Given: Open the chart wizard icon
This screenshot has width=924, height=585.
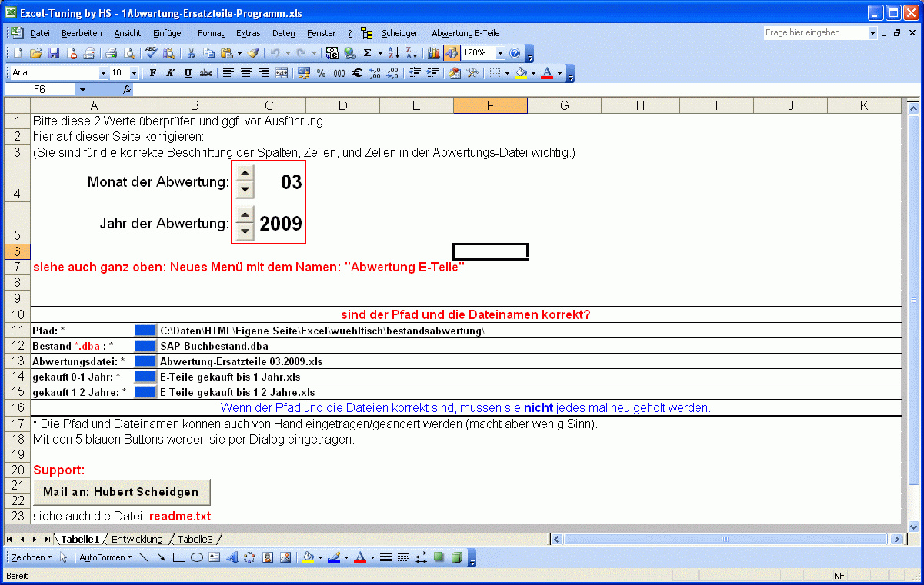Looking at the screenshot, I should click(x=433, y=53).
